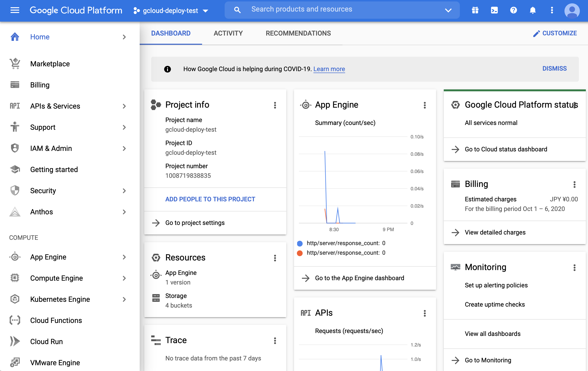Switch to the Recommendations tab
Screen dimensions: 588x371
[x=298, y=33]
